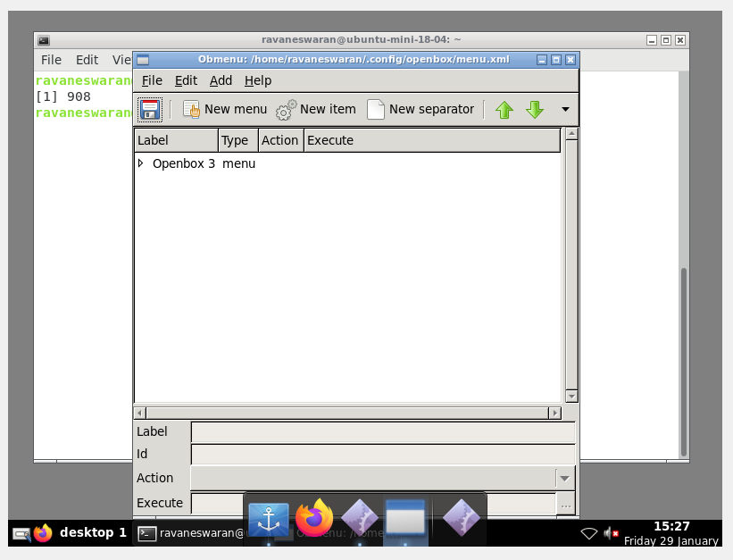
Task: Open the terminal Edit menu
Action: point(87,60)
